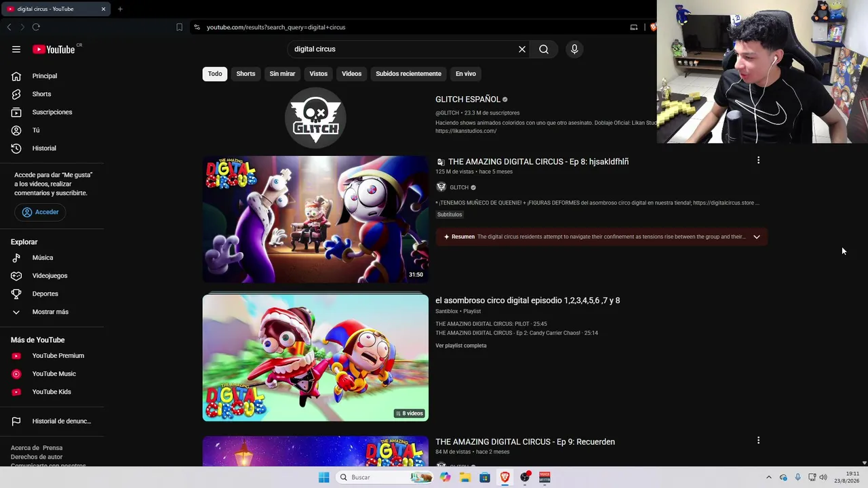The height and width of the screenshot is (488, 868).
Task: Close the digital circus - YouTube tab
Action: click(103, 9)
